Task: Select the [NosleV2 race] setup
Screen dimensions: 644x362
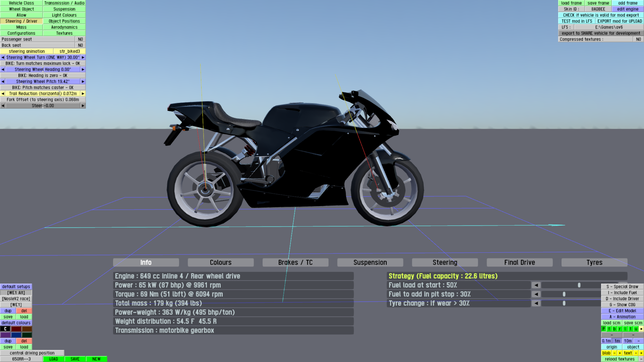Action: pyautogui.click(x=16, y=299)
